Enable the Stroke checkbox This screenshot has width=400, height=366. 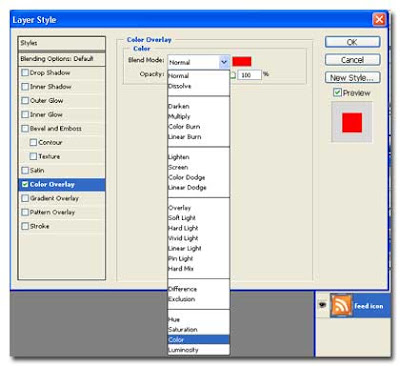coord(25,226)
